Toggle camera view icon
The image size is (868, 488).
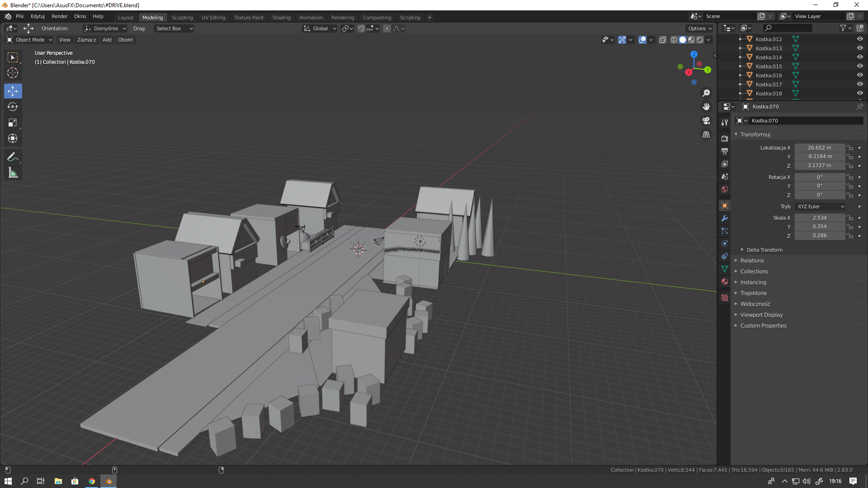[x=706, y=121]
